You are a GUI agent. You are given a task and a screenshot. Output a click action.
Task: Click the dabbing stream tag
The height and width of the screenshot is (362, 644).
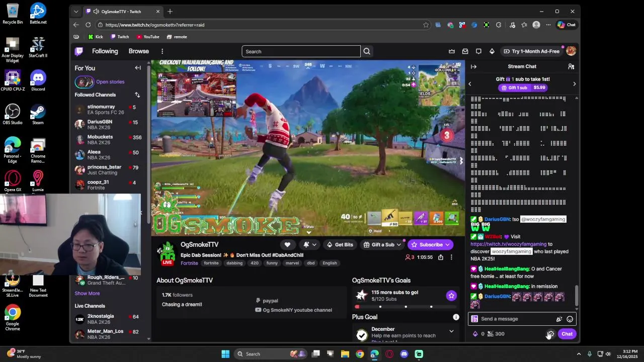pos(234,263)
